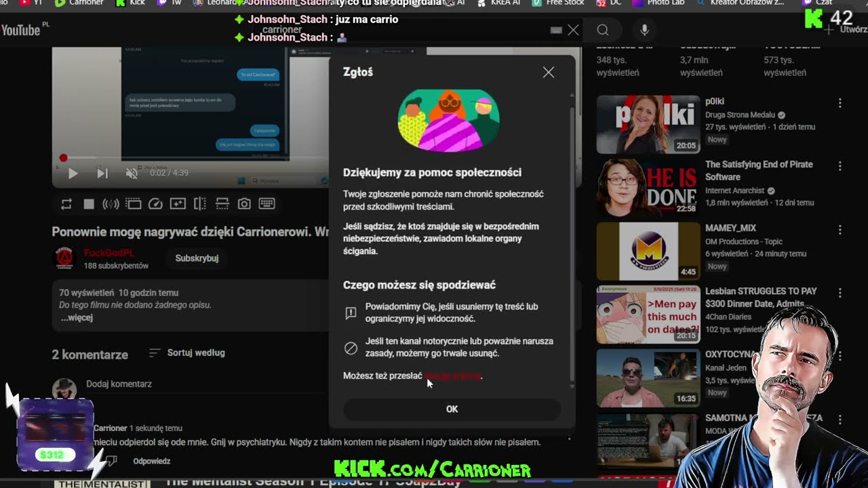Open the playback speed gauge icon

(155, 204)
